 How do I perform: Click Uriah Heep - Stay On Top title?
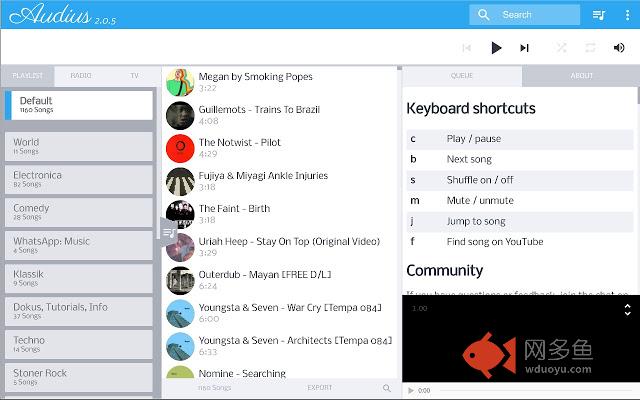pos(289,242)
